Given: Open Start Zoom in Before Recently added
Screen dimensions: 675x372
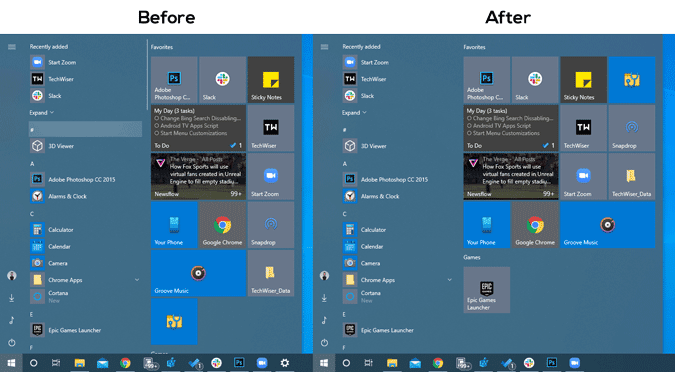Looking at the screenshot, I should [85, 62].
